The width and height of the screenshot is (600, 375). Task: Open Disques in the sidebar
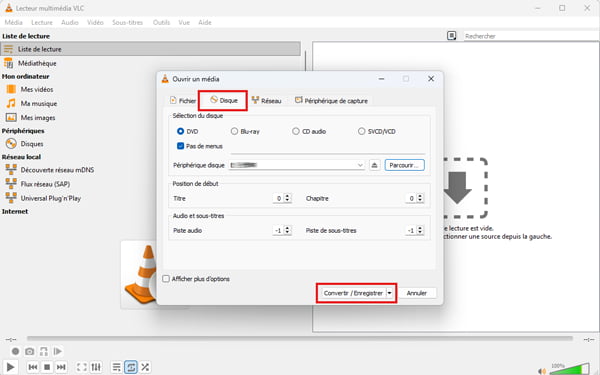point(31,144)
